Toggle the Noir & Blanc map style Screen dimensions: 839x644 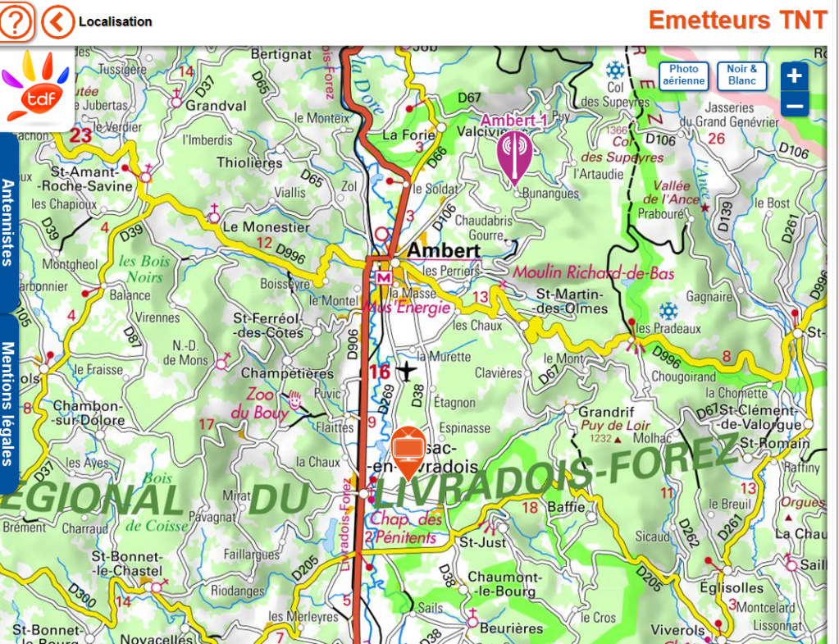click(742, 75)
